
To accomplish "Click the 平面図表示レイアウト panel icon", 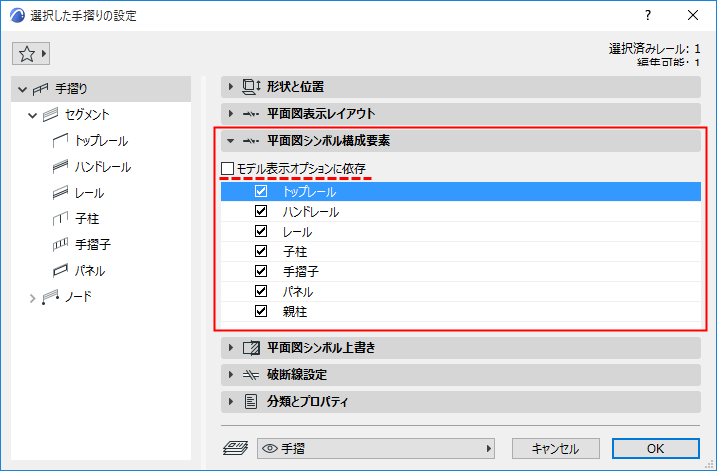I will point(251,114).
